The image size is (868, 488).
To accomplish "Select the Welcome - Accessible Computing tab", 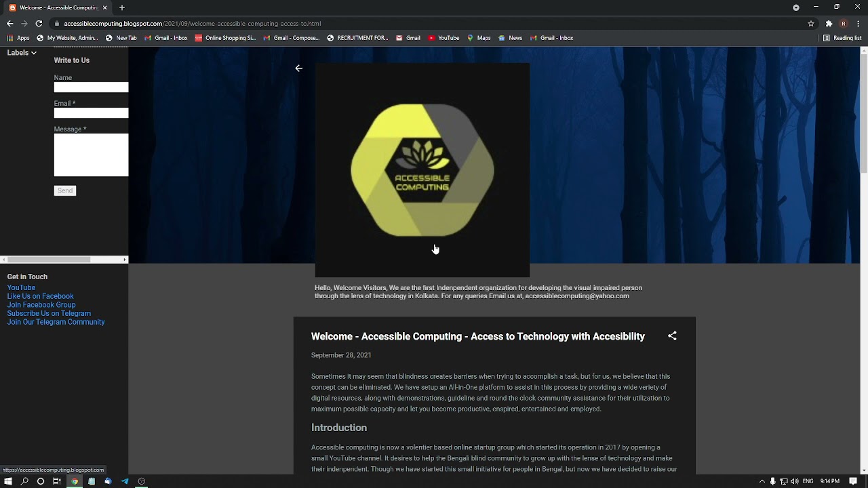I will pos(58,7).
